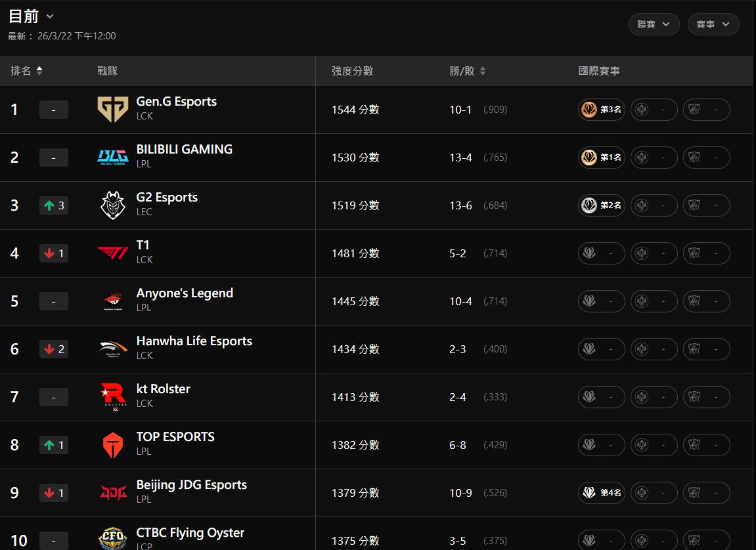Click the BILIBILI GAMING team logo
This screenshot has height=550, width=756.
[x=112, y=158]
